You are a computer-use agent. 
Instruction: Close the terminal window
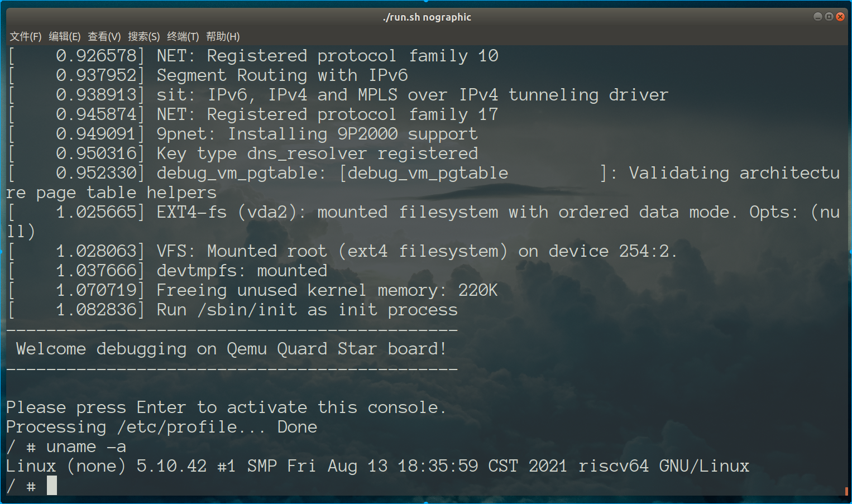pyautogui.click(x=840, y=17)
